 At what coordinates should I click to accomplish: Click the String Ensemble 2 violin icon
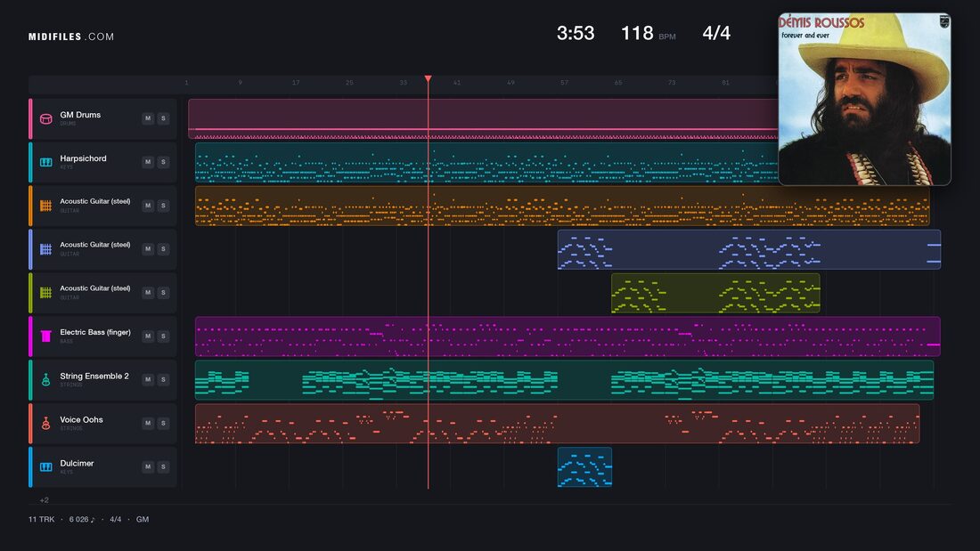pos(45,380)
